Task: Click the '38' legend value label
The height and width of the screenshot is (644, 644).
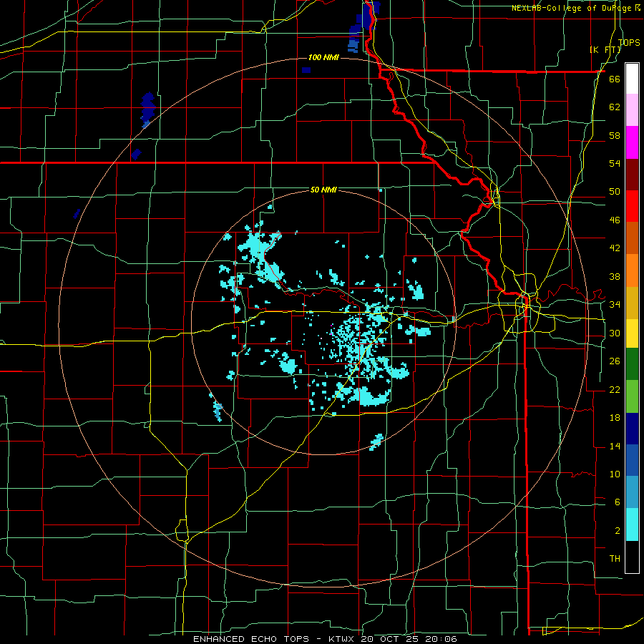Action: pyautogui.click(x=615, y=277)
